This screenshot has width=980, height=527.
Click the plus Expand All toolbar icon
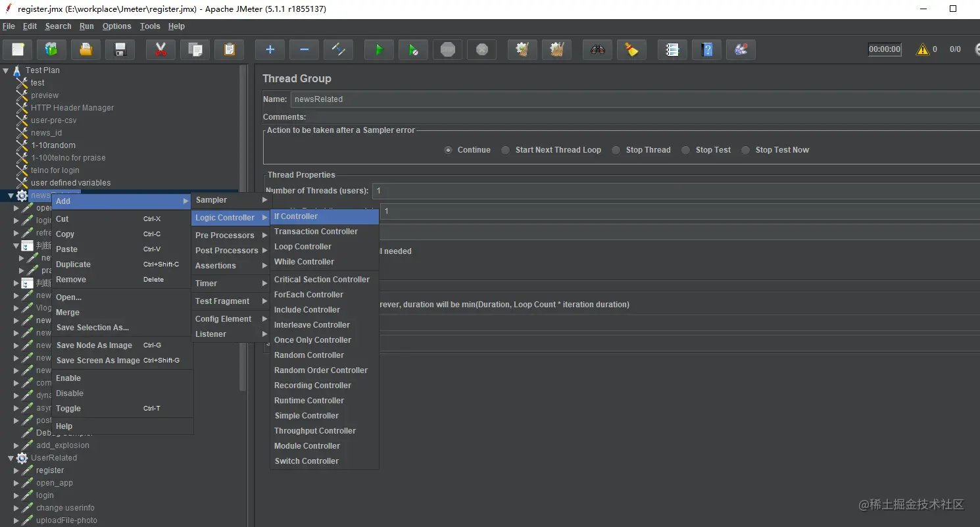point(270,49)
